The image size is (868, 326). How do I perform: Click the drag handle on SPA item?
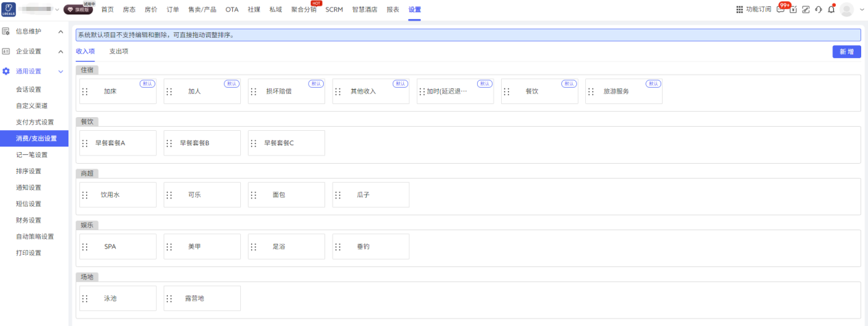[85, 247]
